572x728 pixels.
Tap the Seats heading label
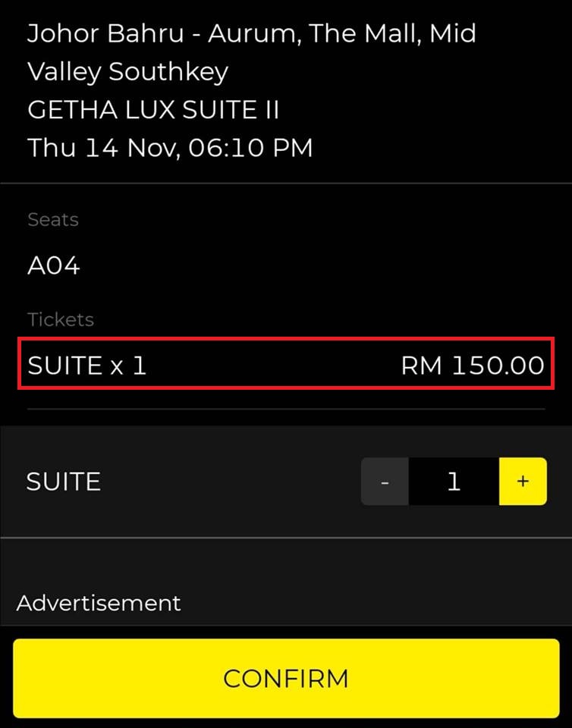53,220
